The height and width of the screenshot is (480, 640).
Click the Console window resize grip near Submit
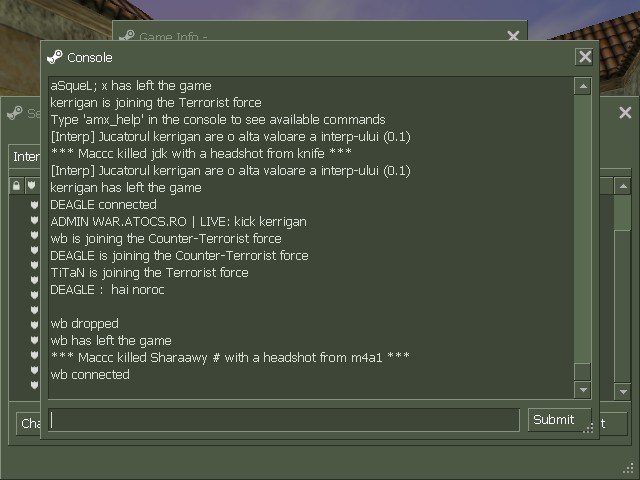588,428
